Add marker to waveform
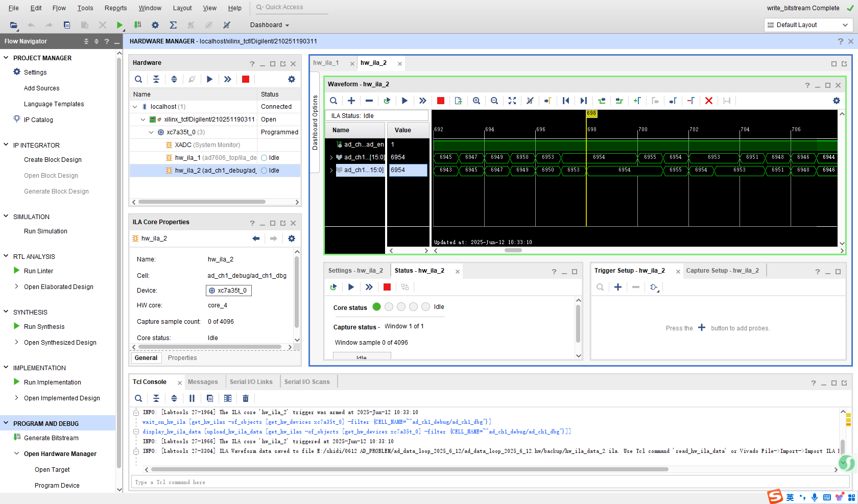Screen dimensions: 858x504 (637, 101)
